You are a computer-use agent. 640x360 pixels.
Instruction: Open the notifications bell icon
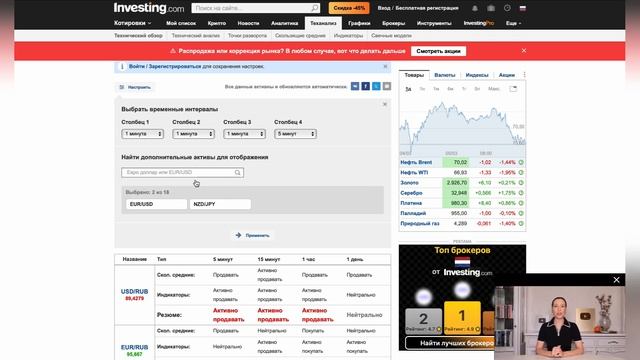(475, 8)
